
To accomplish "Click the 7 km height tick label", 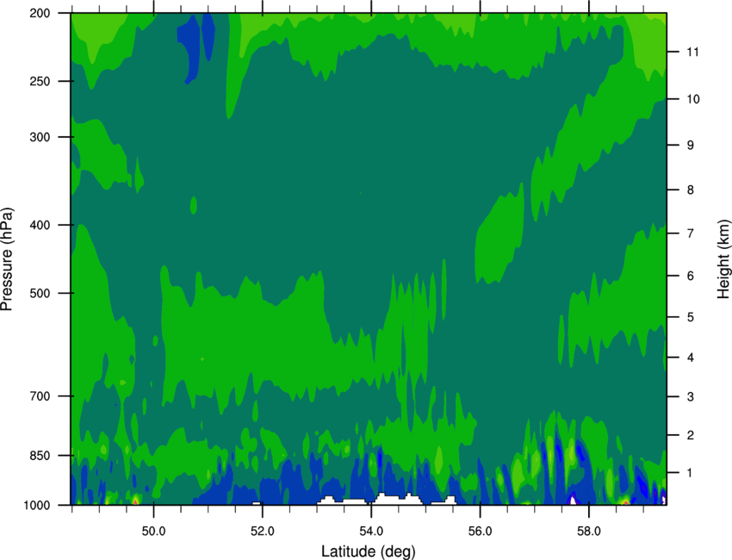I will coord(690,233).
